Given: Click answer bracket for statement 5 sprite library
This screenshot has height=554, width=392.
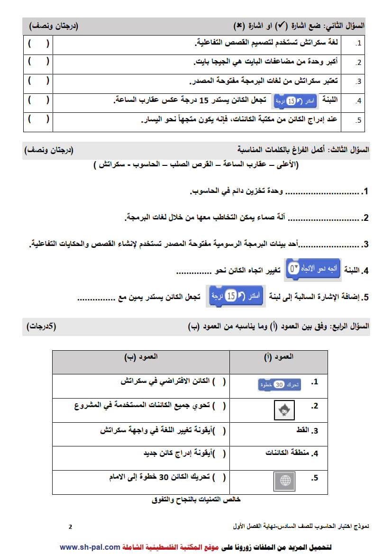Looking at the screenshot, I should [x=38, y=119].
